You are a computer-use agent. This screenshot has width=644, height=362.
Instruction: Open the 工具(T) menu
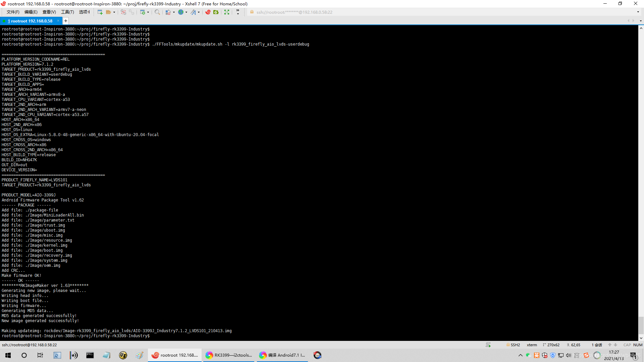67,12
